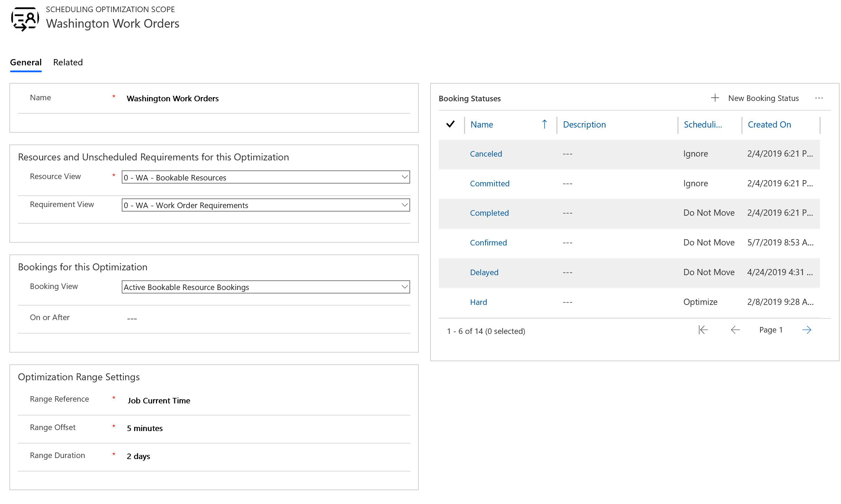Toggle the Confirmed booking status row selection

pos(452,242)
